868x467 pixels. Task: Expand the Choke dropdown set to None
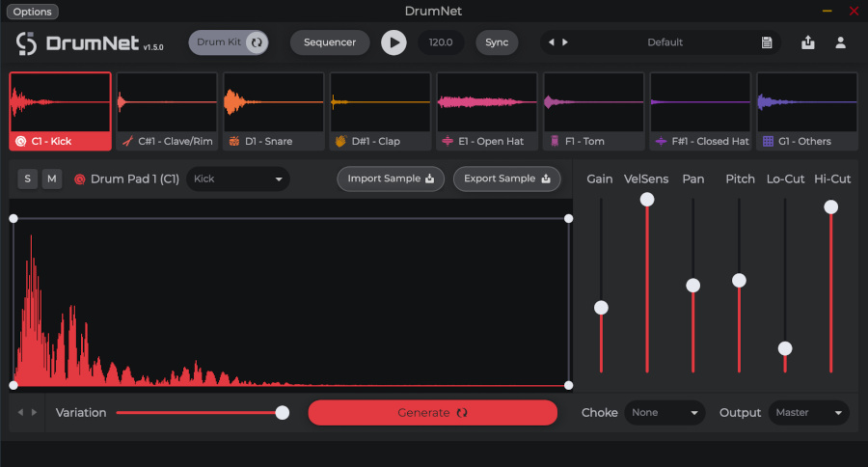pos(665,412)
